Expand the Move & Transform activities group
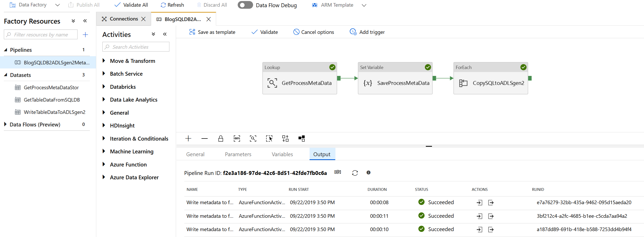Image resolution: width=644 pixels, height=237 pixels. pos(104,61)
